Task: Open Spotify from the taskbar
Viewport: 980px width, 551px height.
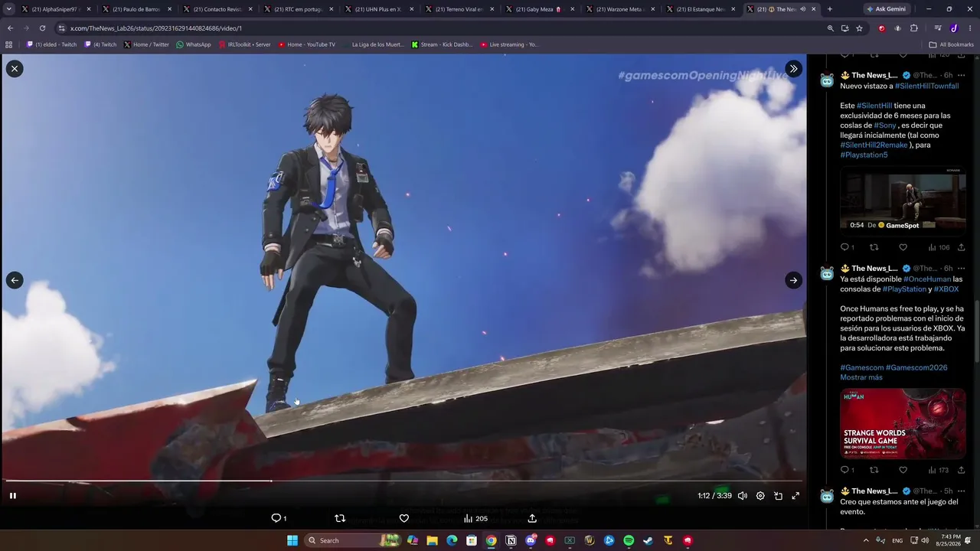Action: pos(629,540)
